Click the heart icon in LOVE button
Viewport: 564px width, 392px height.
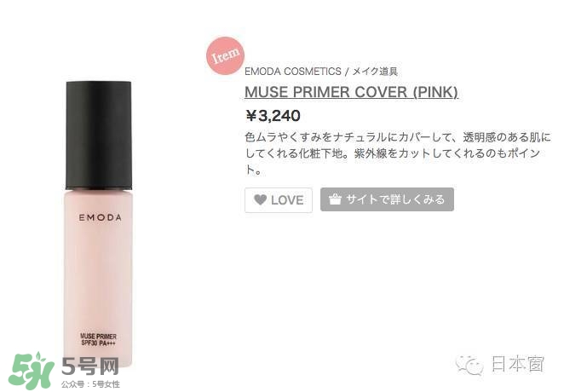point(260,199)
